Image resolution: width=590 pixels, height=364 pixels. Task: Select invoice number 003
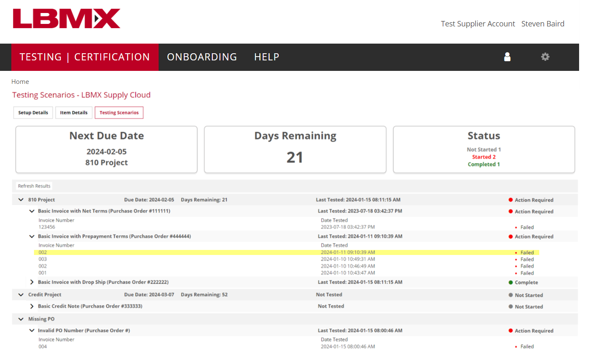(43, 259)
